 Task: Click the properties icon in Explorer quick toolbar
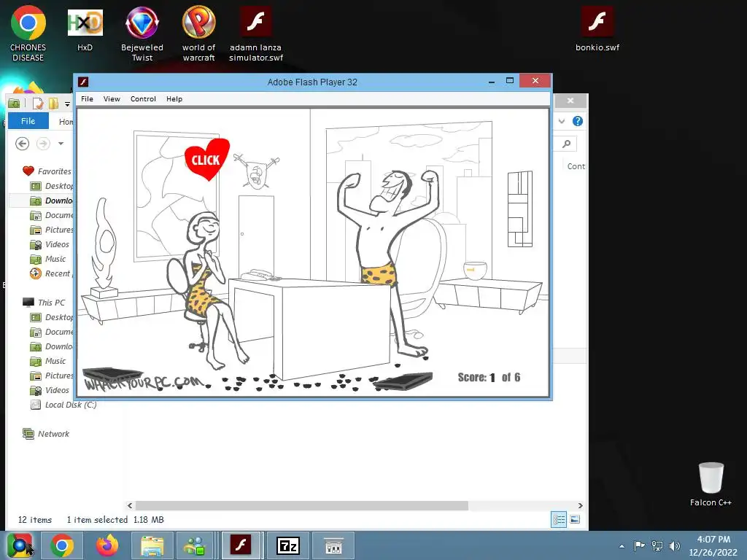pos(38,104)
